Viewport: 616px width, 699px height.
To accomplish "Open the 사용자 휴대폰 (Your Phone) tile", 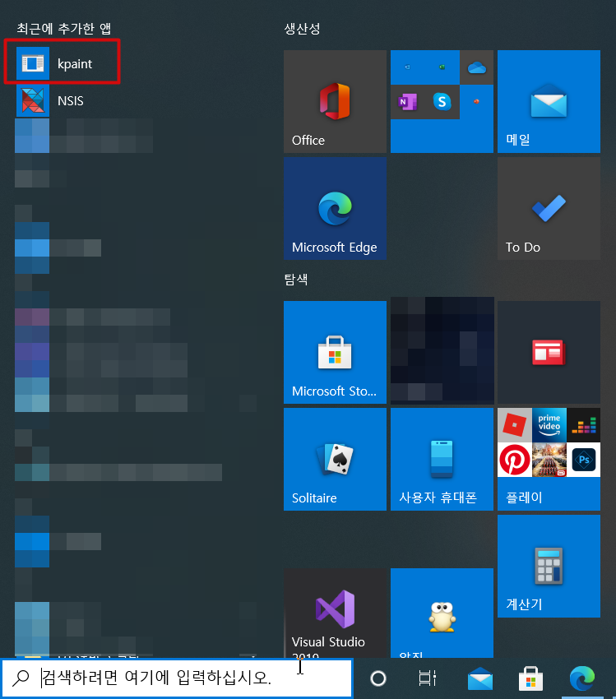I will pos(442,459).
